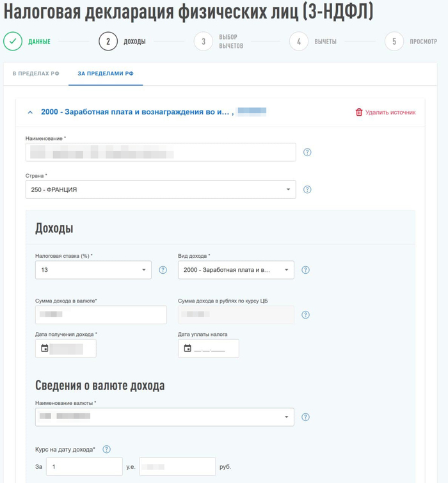448x483 pixels.
Task: Open the Налоговая ставка dropdown set to 13
Action: (x=93, y=270)
